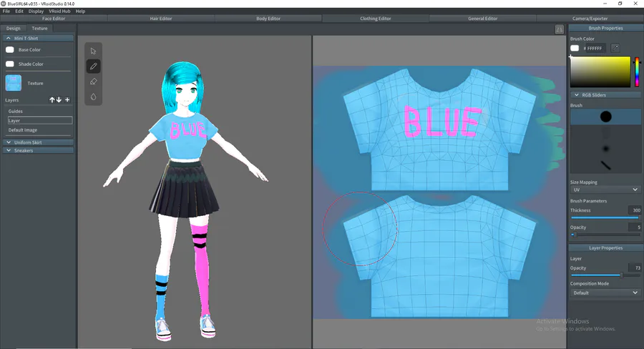644x349 pixels.
Task: Click the brush Opacity slider
Action: click(x=605, y=235)
